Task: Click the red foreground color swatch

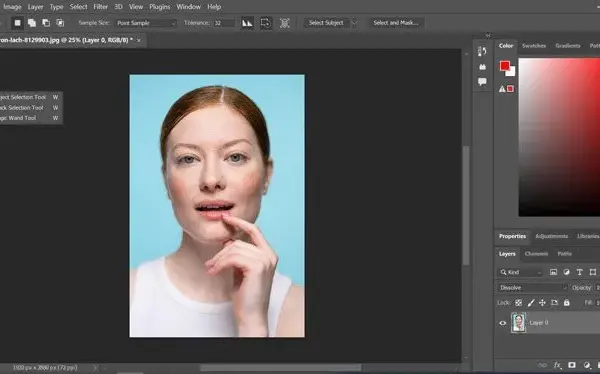Action: click(x=504, y=66)
